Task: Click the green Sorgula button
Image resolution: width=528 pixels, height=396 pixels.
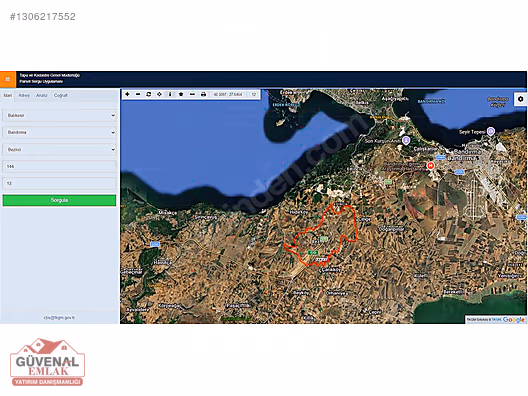Action: (x=59, y=200)
